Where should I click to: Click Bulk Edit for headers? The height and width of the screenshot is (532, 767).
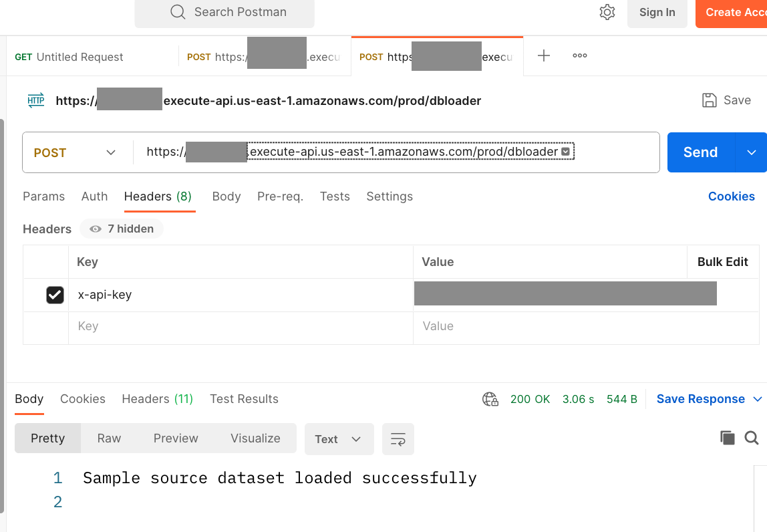tap(722, 263)
